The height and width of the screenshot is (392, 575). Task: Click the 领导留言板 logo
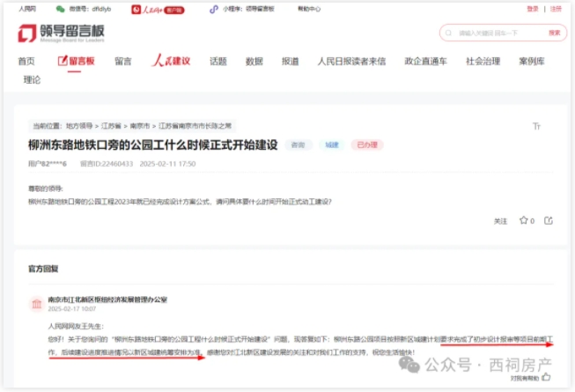[x=61, y=34]
